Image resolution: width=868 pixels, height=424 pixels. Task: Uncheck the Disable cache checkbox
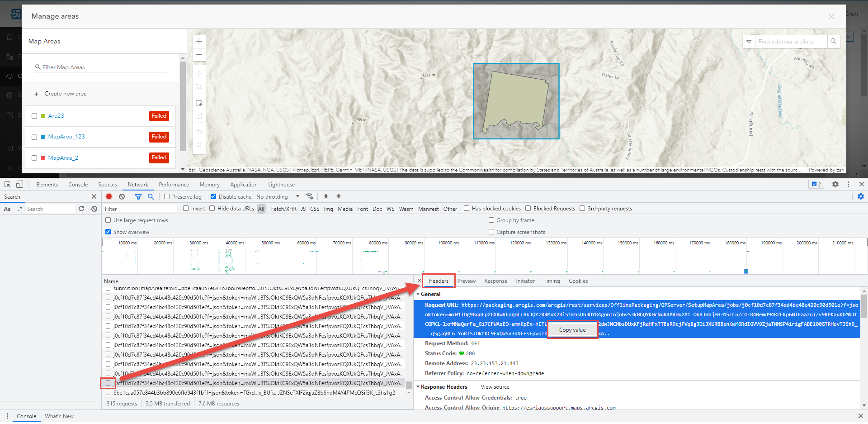click(213, 196)
